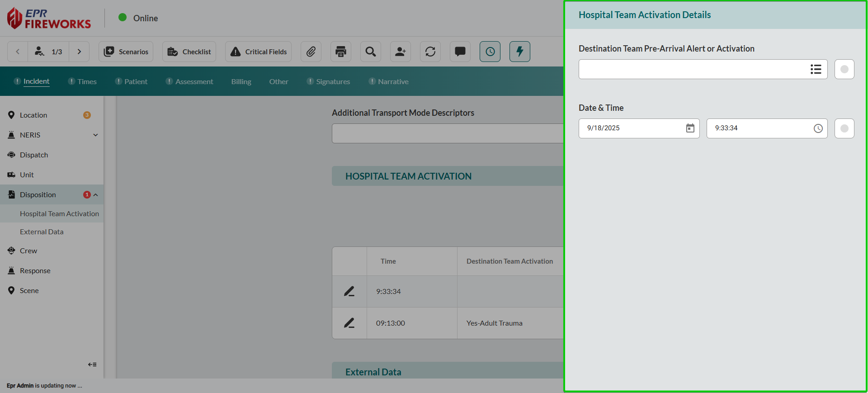
Task: Toggle the circle button beside Date & Time
Action: (844, 128)
